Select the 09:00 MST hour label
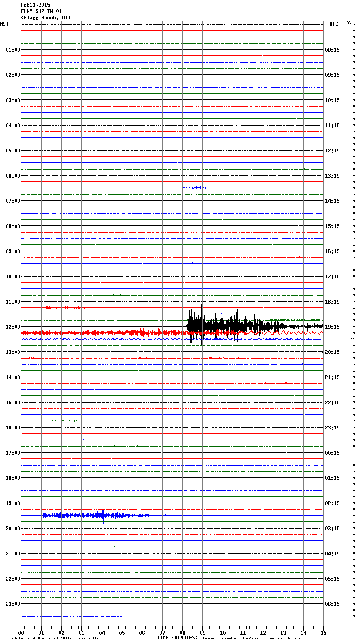The height and width of the screenshot is (644, 357). point(13,251)
